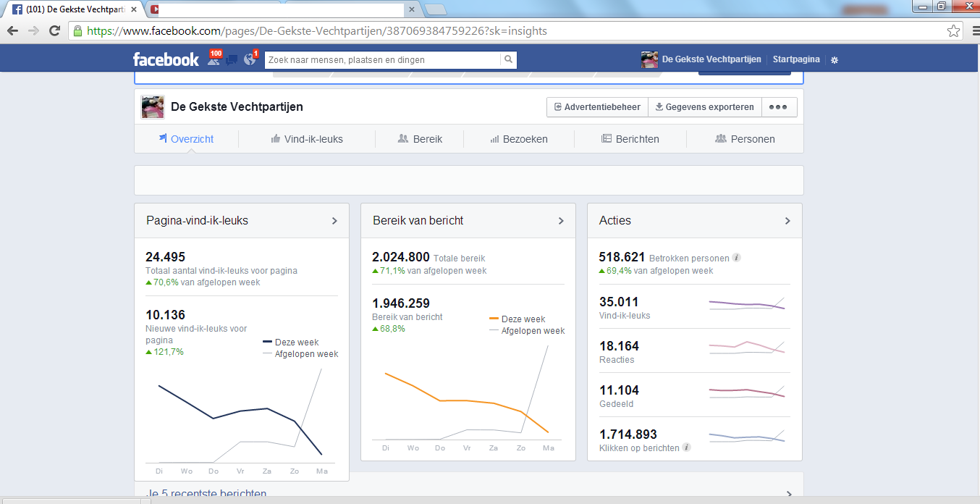Image resolution: width=980 pixels, height=504 pixels.
Task: Close the De Gekste Vechtpartijen browser tab
Action: pos(134,9)
